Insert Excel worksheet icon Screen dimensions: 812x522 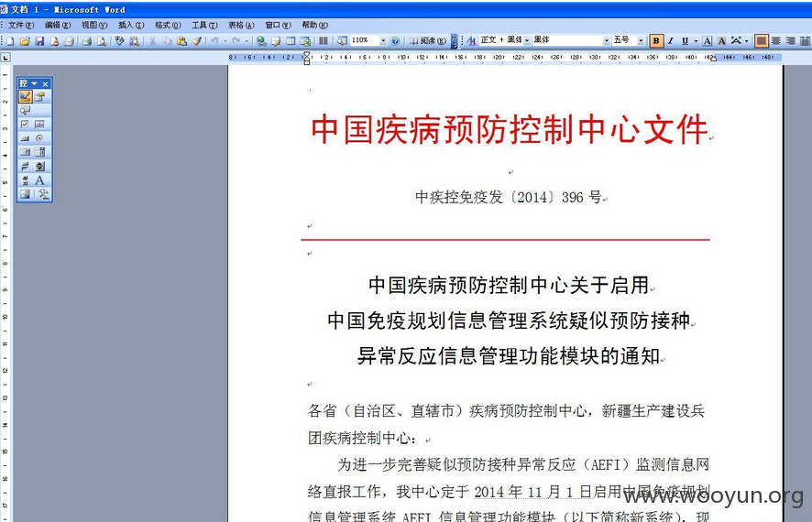(305, 41)
